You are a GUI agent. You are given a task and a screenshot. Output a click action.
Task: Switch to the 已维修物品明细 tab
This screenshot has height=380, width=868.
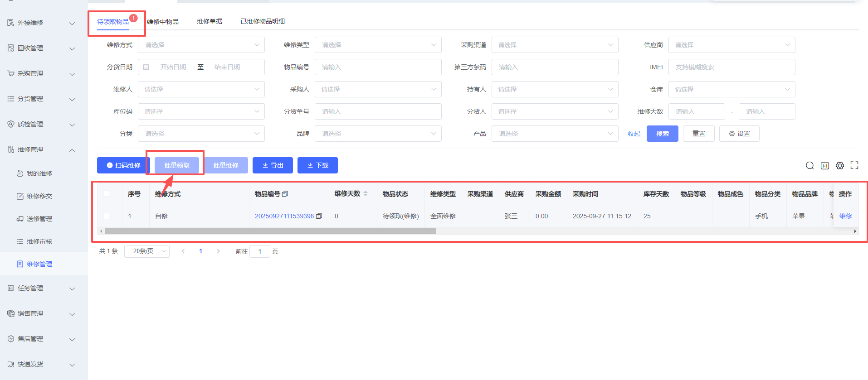click(263, 21)
